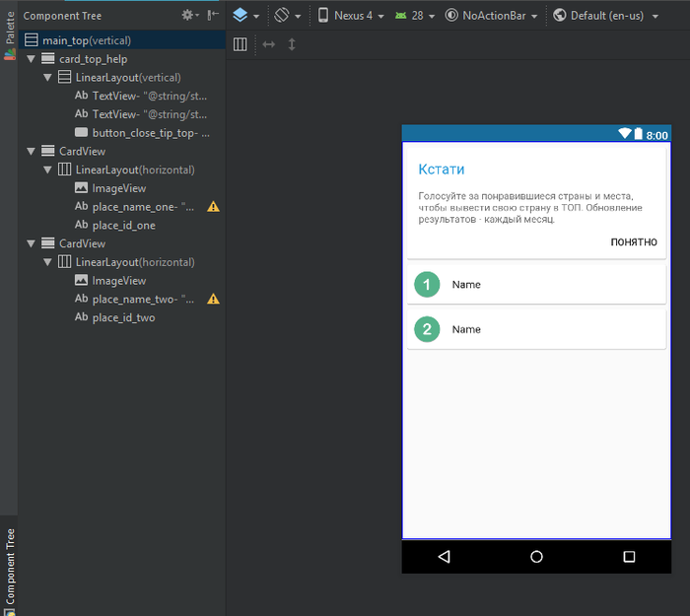The width and height of the screenshot is (690, 616).
Task: Collapse the LinearLayout(vertical) node
Action: click(47, 78)
